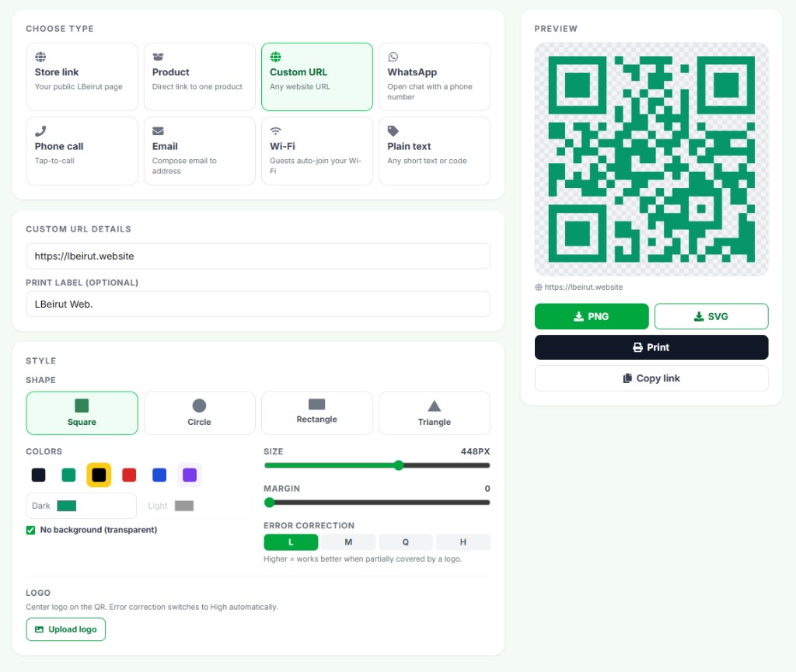796x672 pixels.
Task: Set error correction to H
Action: [463, 542]
